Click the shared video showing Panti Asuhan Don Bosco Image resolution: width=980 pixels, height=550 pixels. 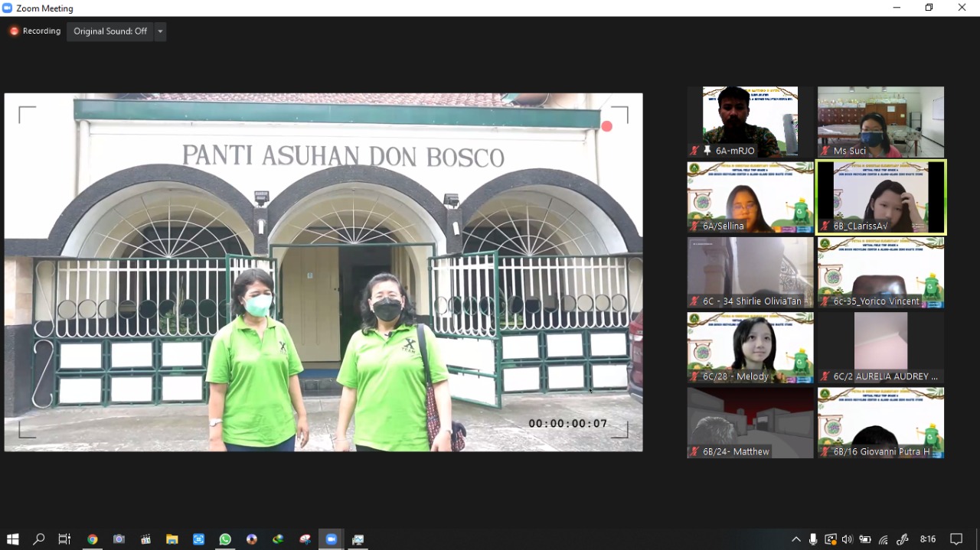pos(323,272)
